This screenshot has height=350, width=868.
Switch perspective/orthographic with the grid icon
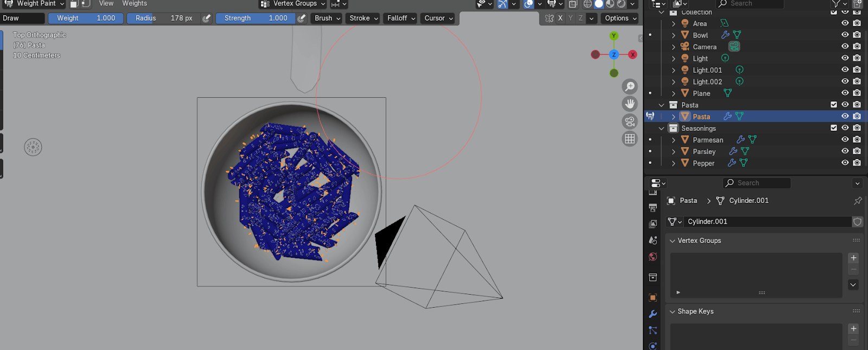[629, 138]
